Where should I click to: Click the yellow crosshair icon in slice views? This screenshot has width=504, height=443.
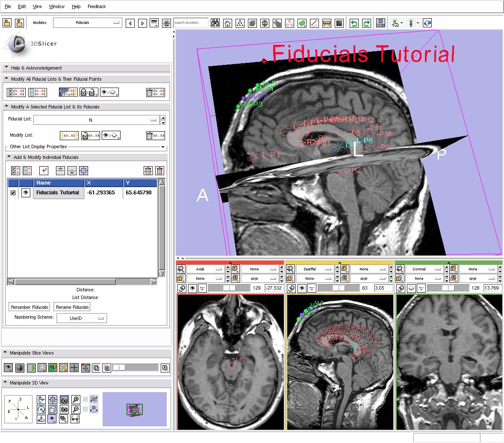click(x=63, y=368)
